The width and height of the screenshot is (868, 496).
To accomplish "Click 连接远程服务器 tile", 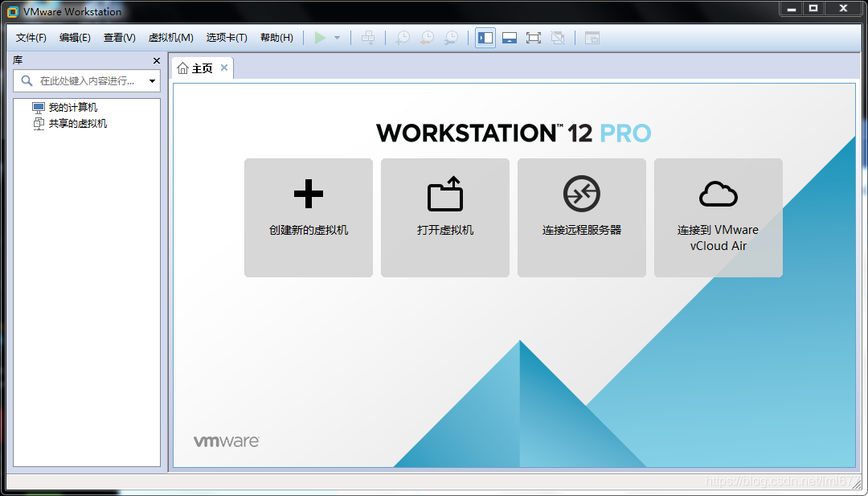I will pos(582,218).
